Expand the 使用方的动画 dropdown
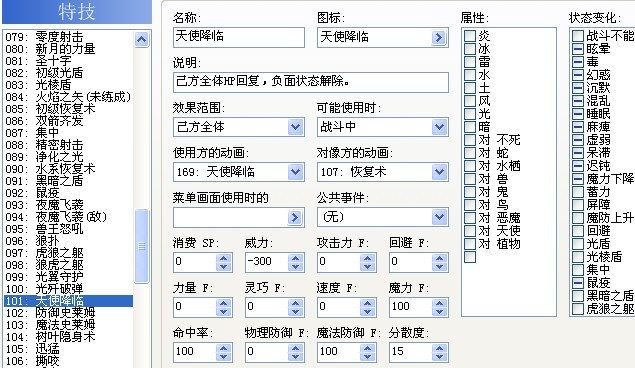 [296, 172]
